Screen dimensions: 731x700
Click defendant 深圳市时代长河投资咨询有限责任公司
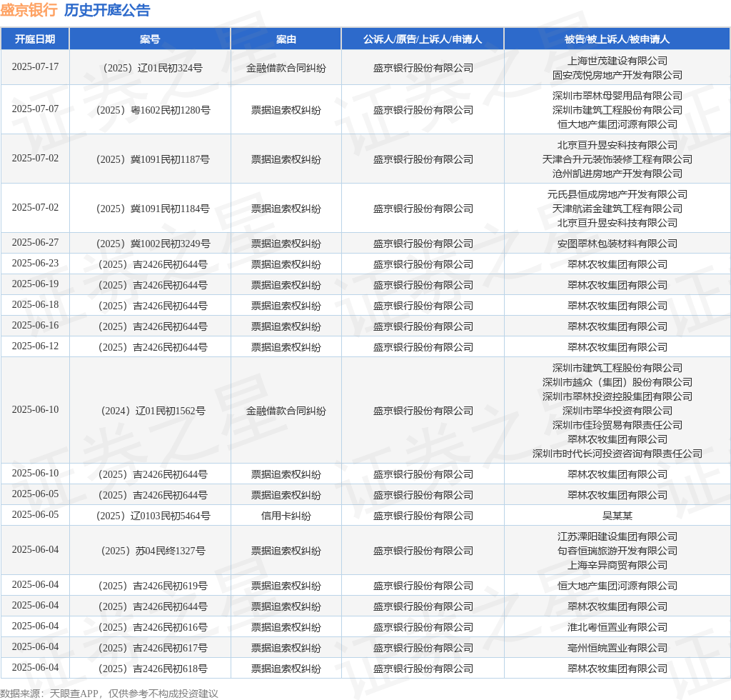[617, 454]
